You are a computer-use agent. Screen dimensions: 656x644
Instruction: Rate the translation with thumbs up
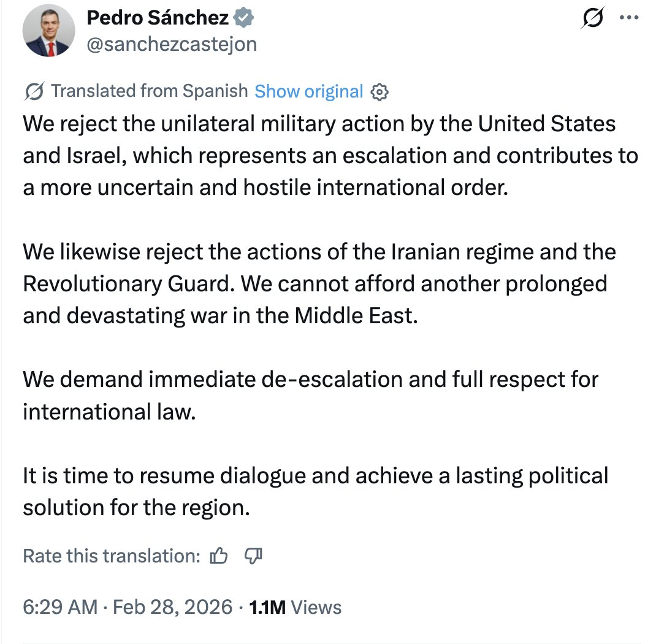click(219, 556)
